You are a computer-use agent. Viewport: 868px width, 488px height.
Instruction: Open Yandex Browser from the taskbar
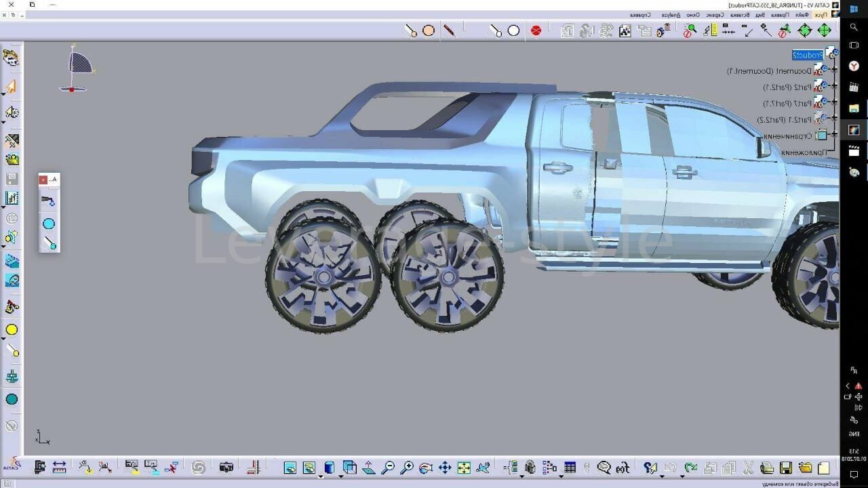coord(854,66)
